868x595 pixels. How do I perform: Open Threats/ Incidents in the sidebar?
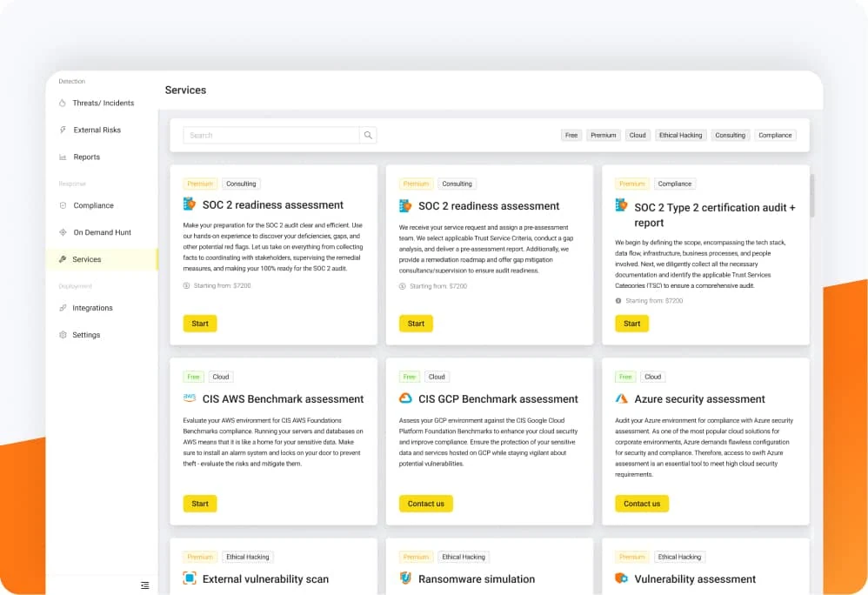[x=103, y=103]
